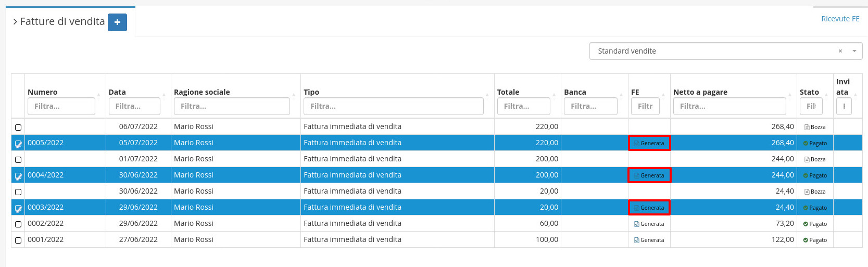Uncheck the checkbox for invoice 0005/2022
Viewport: 868px width, 267px height.
coord(18,144)
